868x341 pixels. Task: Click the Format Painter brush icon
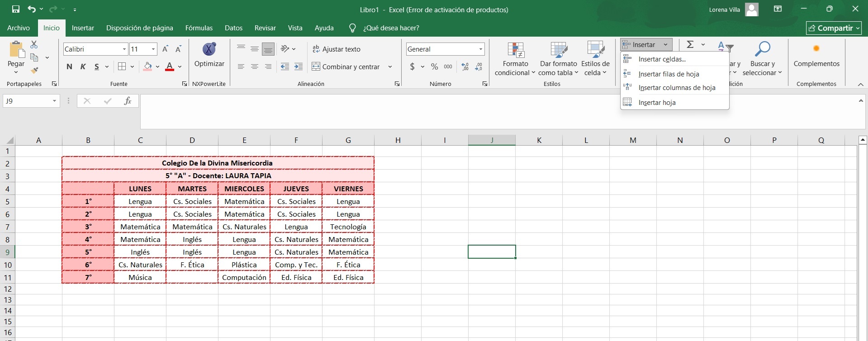[34, 71]
